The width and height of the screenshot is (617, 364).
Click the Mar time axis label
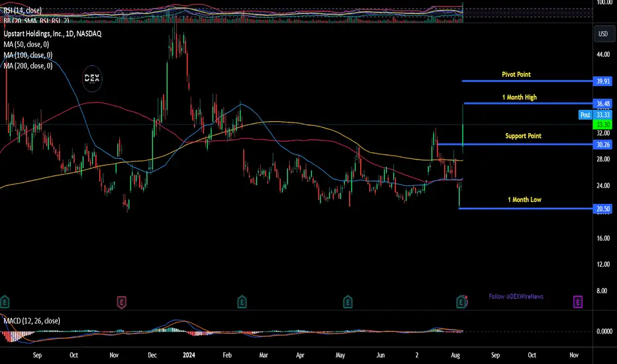[x=263, y=355]
